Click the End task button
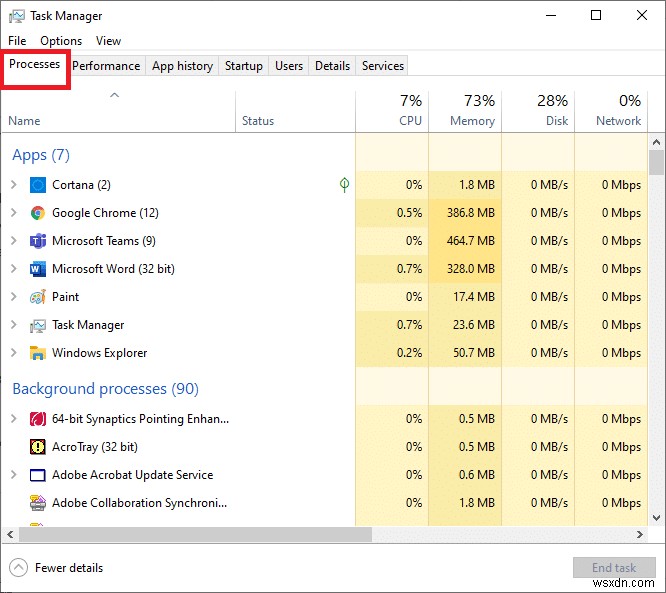 click(x=614, y=568)
